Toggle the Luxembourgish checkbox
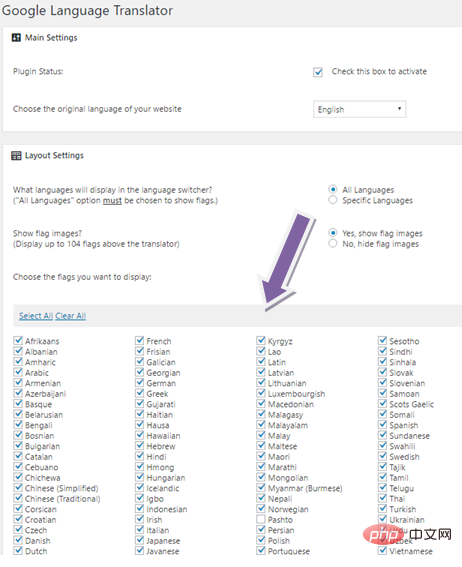The height and width of the screenshot is (567, 462). [261, 393]
